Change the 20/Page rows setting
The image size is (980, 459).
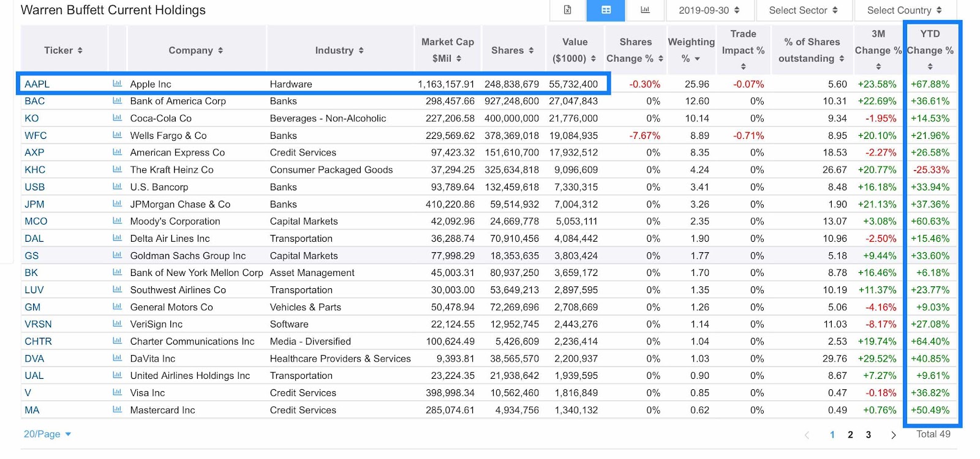tap(47, 434)
